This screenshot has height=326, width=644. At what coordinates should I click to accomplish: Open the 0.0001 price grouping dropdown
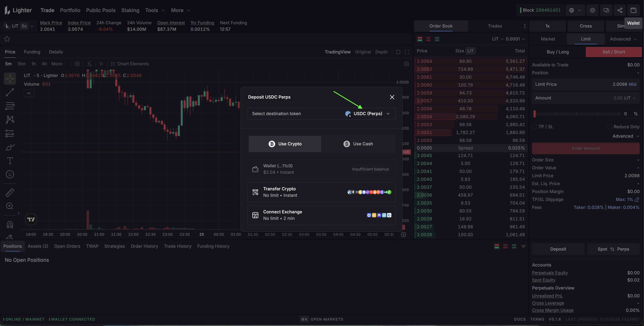[x=515, y=39]
